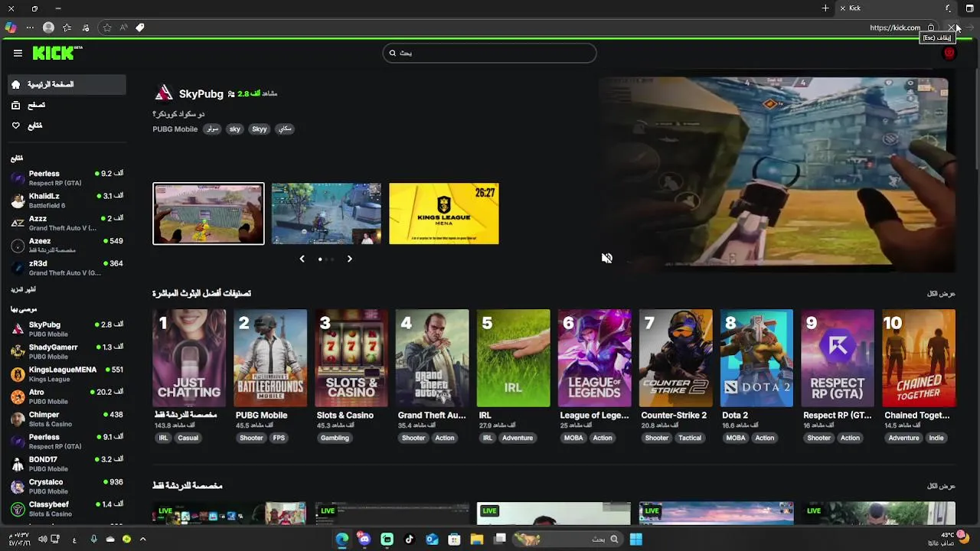Open Atro channel in recommended list
The image size is (980, 551).
tap(67, 396)
